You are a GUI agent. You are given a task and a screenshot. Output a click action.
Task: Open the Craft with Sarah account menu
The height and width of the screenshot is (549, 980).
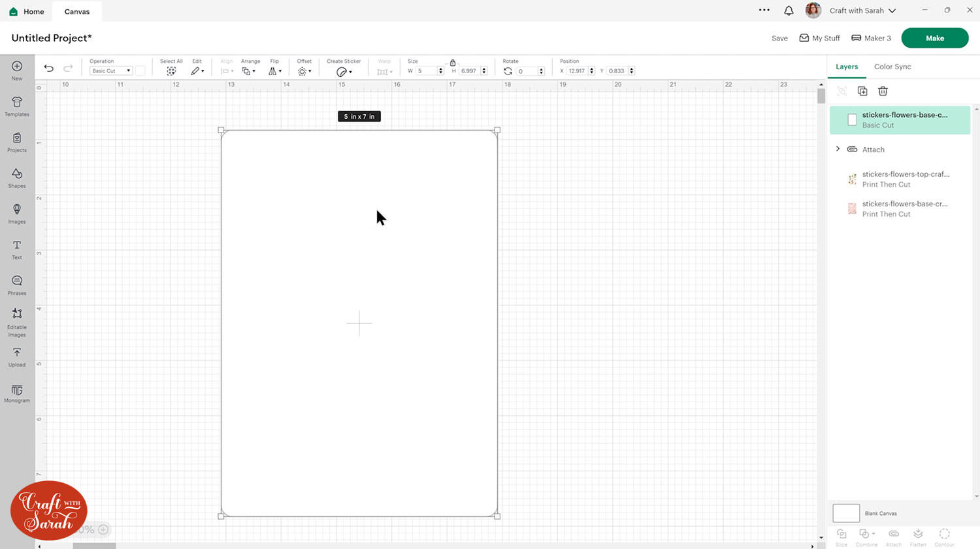click(862, 10)
